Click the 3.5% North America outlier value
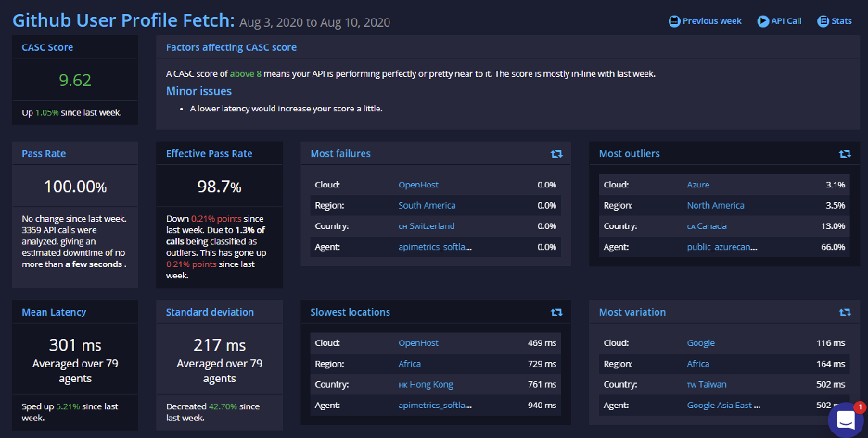Viewport: 868px width, 438px height. pyautogui.click(x=836, y=205)
